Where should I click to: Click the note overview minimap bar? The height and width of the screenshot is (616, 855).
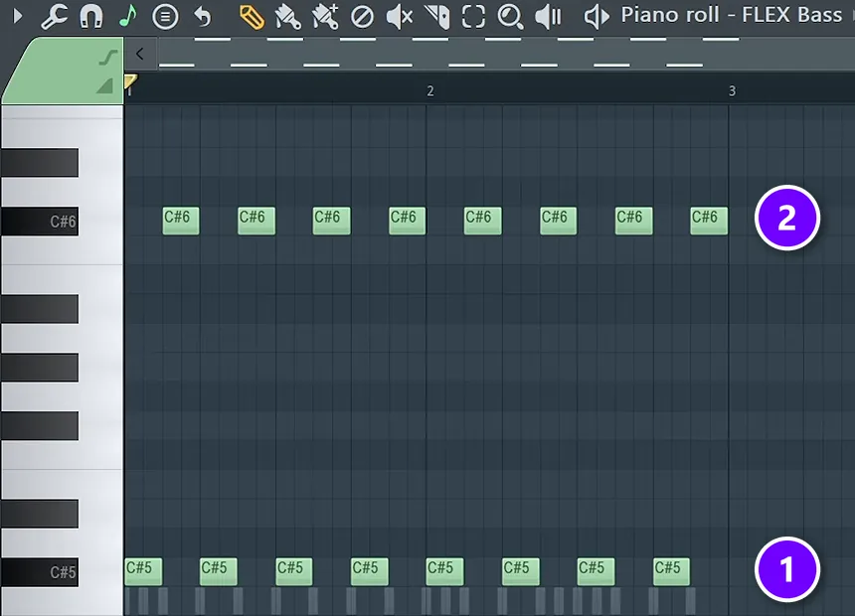pos(507,54)
